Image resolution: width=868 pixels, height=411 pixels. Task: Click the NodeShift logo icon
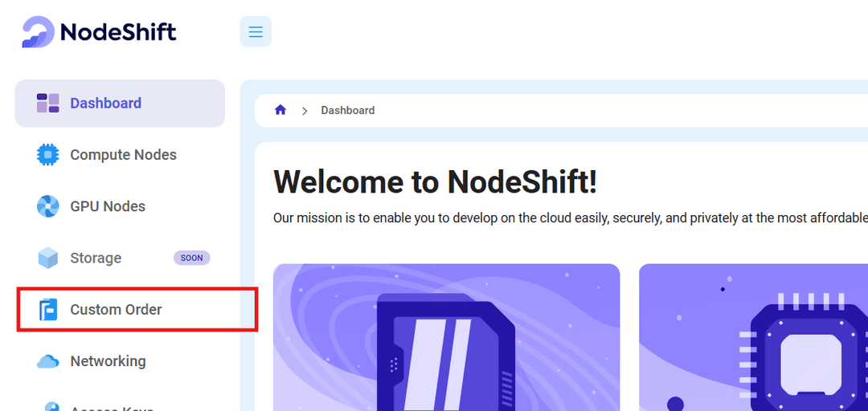tap(38, 32)
